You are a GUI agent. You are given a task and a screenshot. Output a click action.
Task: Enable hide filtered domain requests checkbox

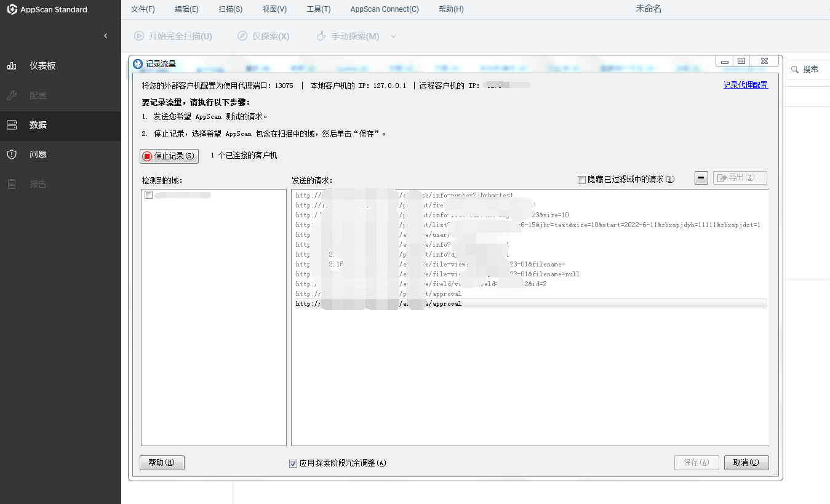(x=581, y=180)
